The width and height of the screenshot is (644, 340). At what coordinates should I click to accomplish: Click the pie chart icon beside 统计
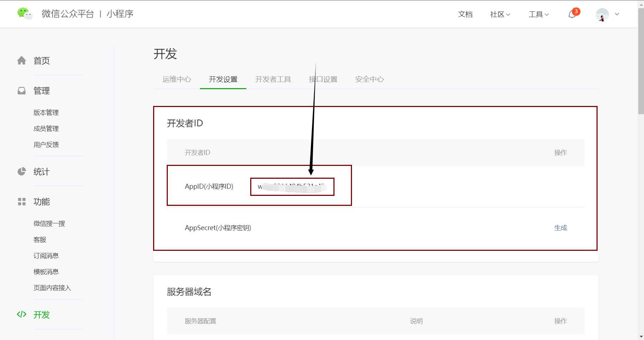[22, 172]
